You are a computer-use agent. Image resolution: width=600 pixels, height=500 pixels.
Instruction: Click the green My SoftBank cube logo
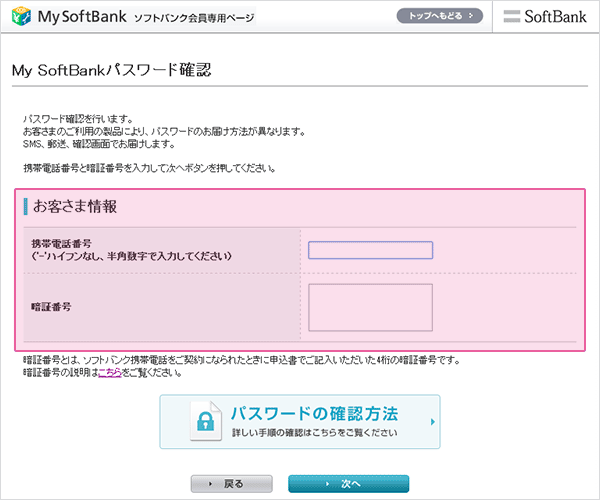(18, 17)
